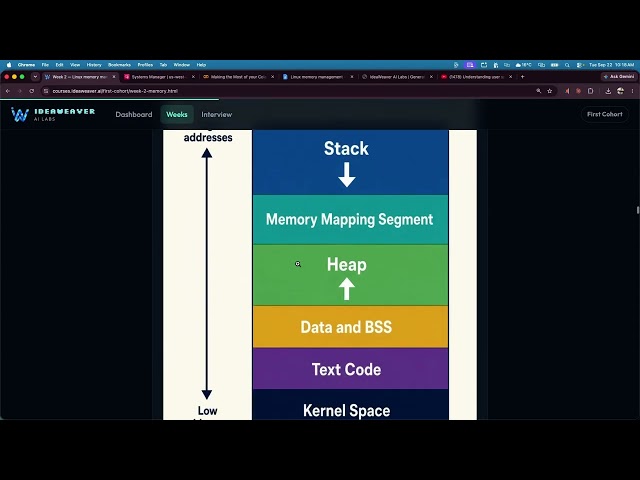This screenshot has width=640, height=480.
Task: Open the Window menu
Action: tap(182, 64)
